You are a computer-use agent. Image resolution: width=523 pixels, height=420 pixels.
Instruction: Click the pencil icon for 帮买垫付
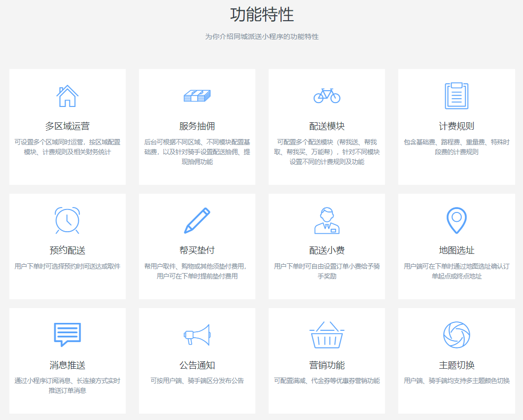[x=197, y=220]
